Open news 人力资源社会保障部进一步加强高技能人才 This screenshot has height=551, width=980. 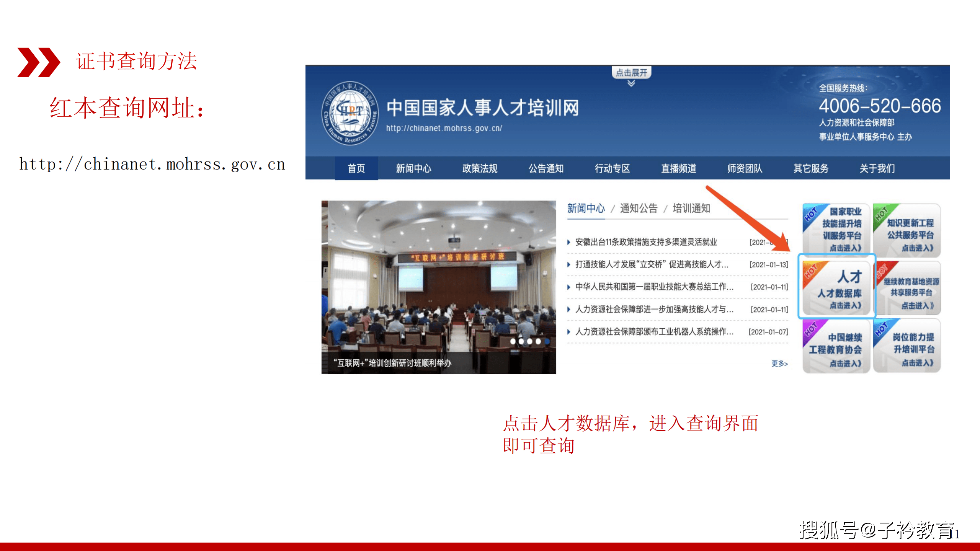pos(654,310)
